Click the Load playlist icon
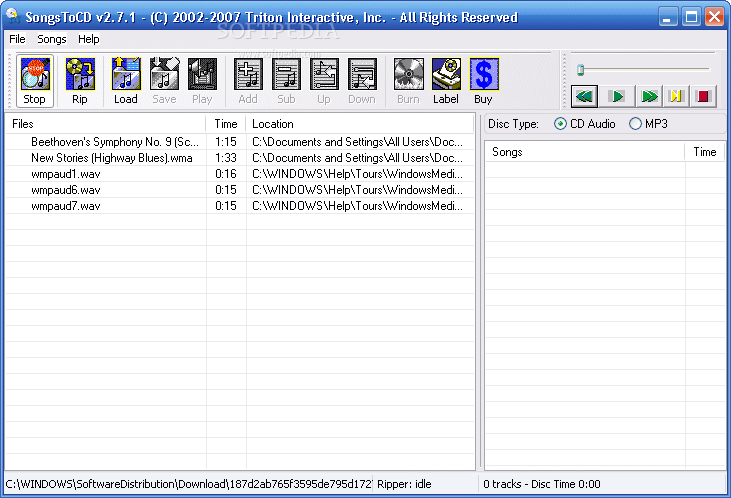The height and width of the screenshot is (498, 731). (x=126, y=81)
